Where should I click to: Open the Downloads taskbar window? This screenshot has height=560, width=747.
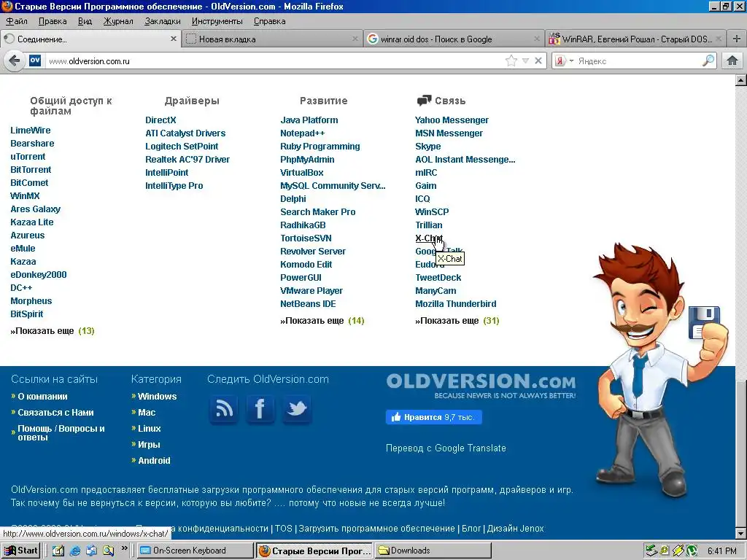[x=432, y=551]
